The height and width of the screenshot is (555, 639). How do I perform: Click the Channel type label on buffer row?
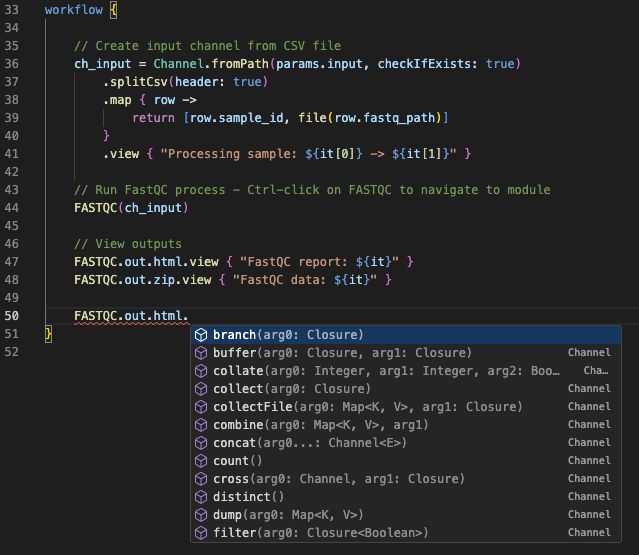[589, 353]
